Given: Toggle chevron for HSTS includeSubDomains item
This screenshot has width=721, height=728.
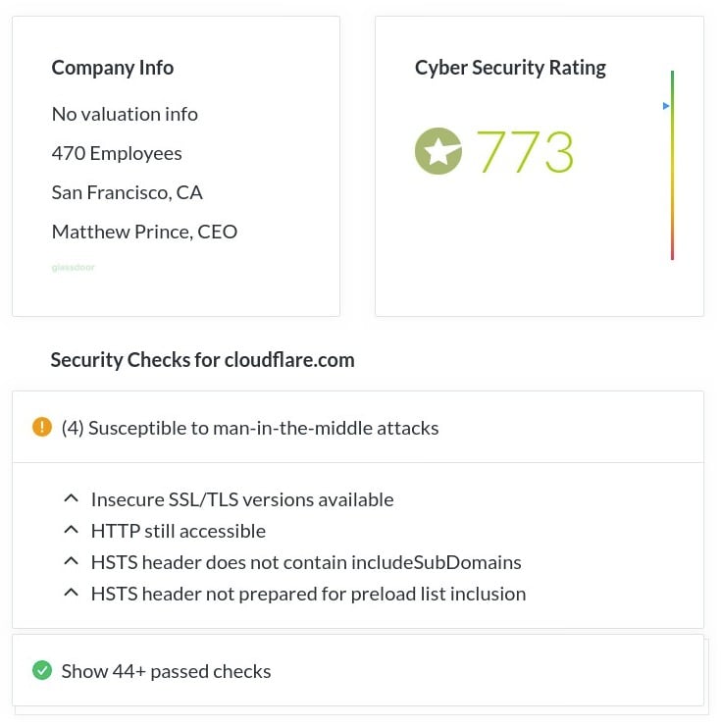Looking at the screenshot, I should pyautogui.click(x=71, y=562).
